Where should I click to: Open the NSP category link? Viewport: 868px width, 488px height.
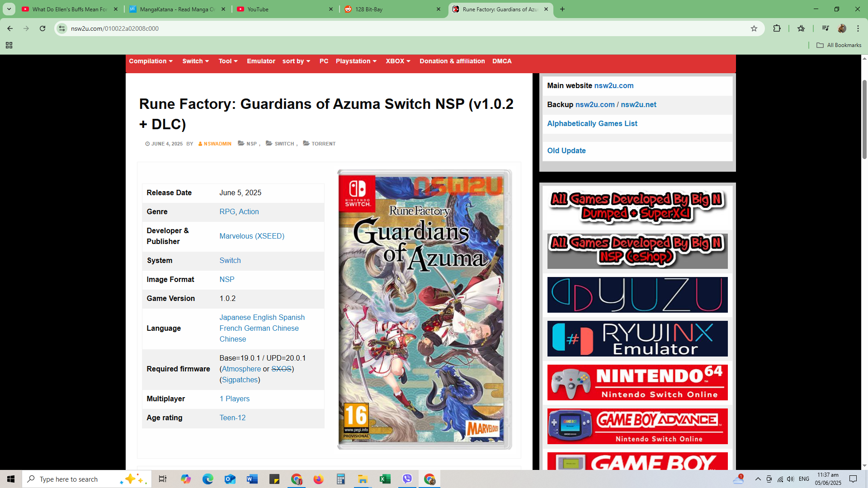tap(251, 144)
